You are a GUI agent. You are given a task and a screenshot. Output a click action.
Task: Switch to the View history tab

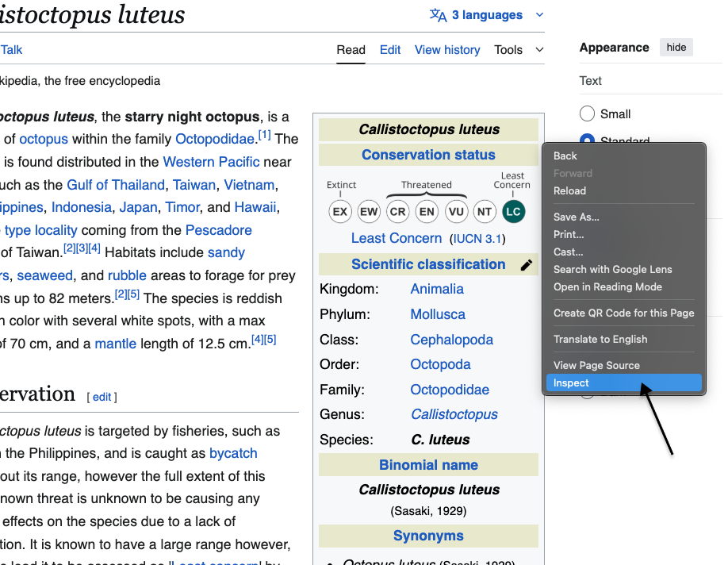(x=447, y=49)
